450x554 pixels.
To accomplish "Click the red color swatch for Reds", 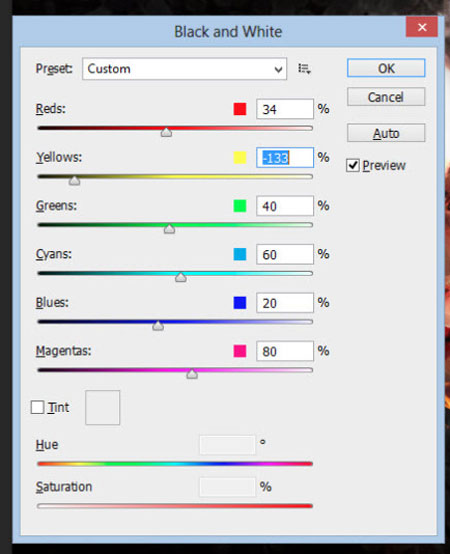I will point(240,109).
